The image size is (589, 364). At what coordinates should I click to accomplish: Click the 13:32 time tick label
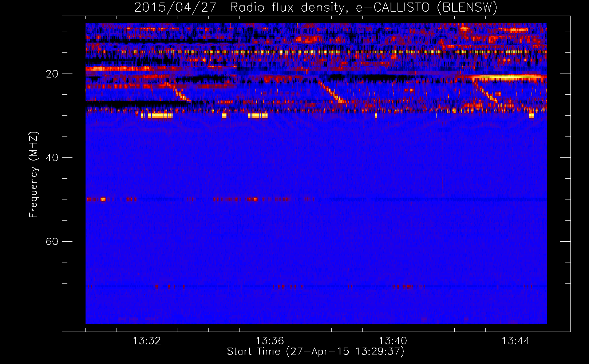pyautogui.click(x=147, y=341)
